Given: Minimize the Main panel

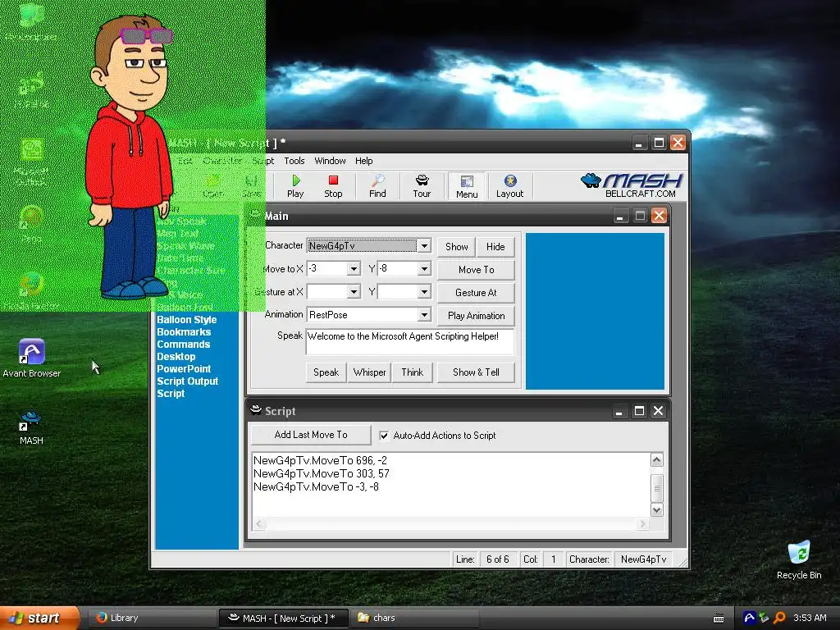Looking at the screenshot, I should click(620, 216).
